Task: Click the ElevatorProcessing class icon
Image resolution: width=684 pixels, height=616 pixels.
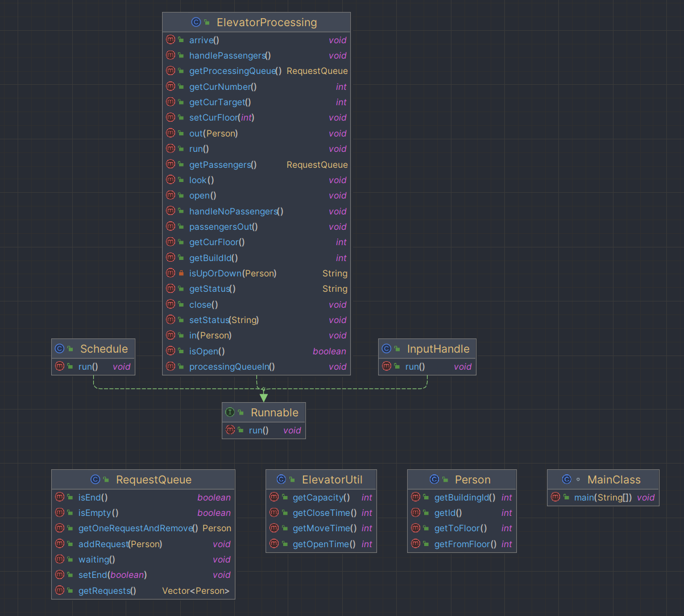Action: pyautogui.click(x=196, y=22)
